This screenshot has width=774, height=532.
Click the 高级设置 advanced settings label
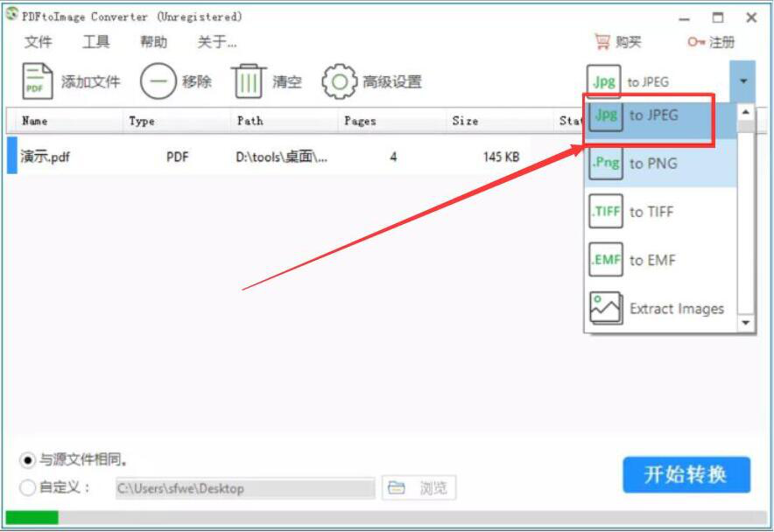392,81
